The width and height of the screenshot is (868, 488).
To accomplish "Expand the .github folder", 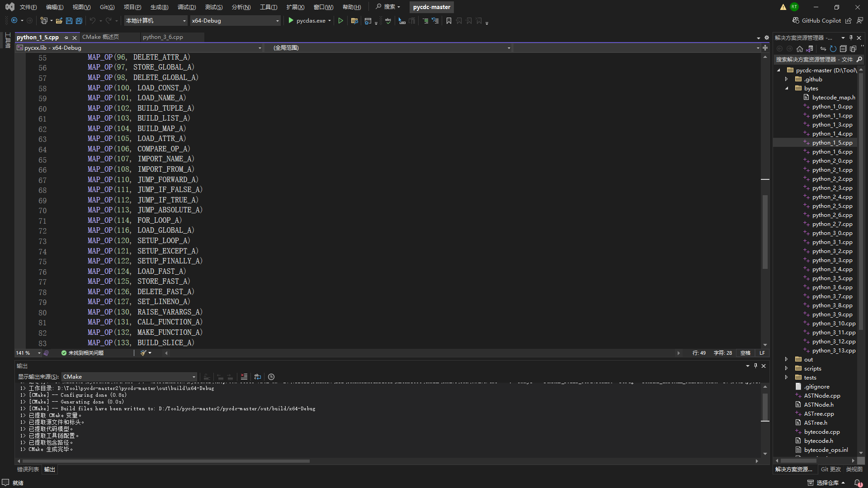I will pyautogui.click(x=787, y=80).
